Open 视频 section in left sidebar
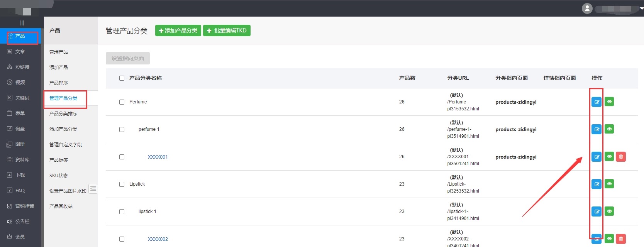Screen dimensions: 644x247 (20, 82)
